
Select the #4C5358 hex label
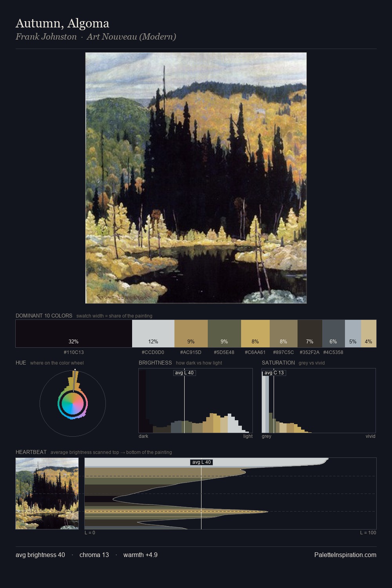333,352
